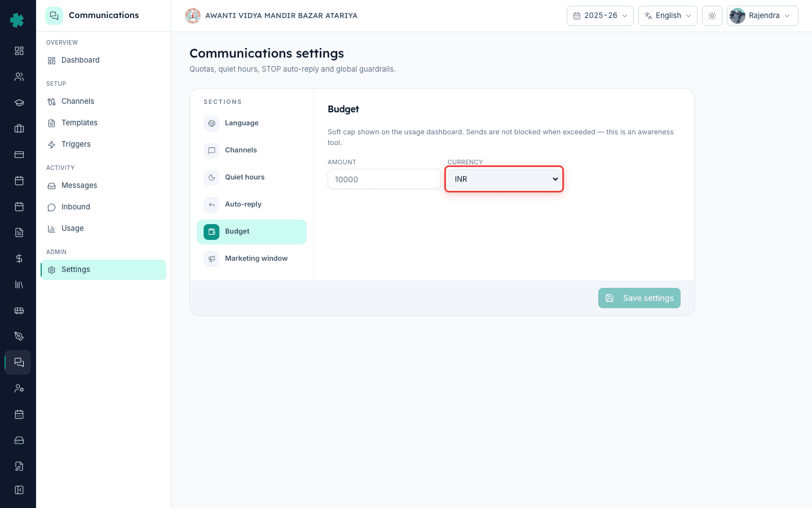Open the people/users icon in left rail
The height and width of the screenshot is (508, 812).
click(x=19, y=77)
